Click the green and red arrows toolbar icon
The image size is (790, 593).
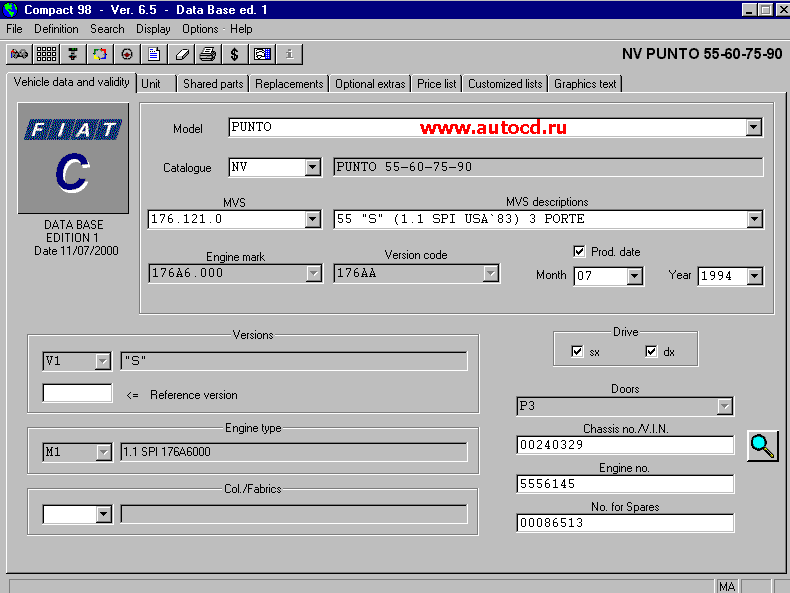(x=73, y=54)
